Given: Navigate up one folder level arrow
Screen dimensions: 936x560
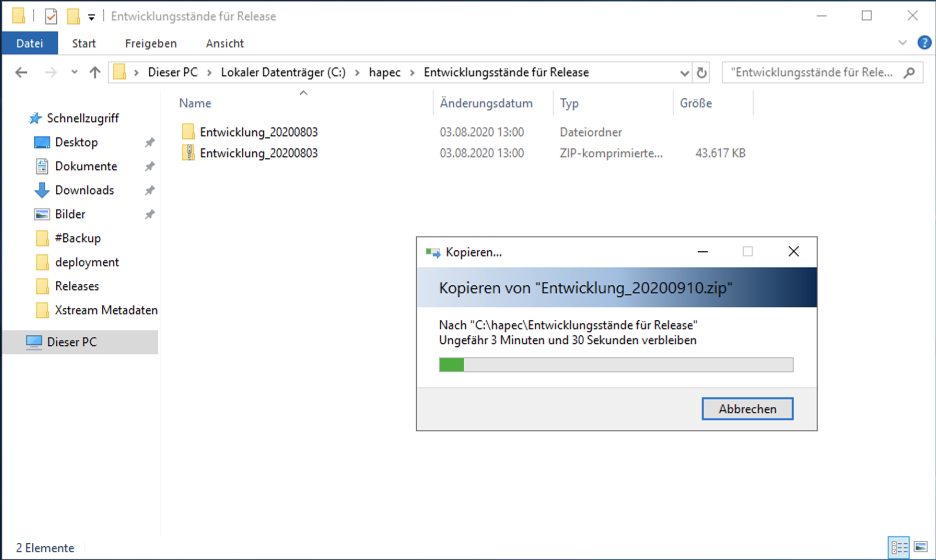Looking at the screenshot, I should click(x=95, y=73).
